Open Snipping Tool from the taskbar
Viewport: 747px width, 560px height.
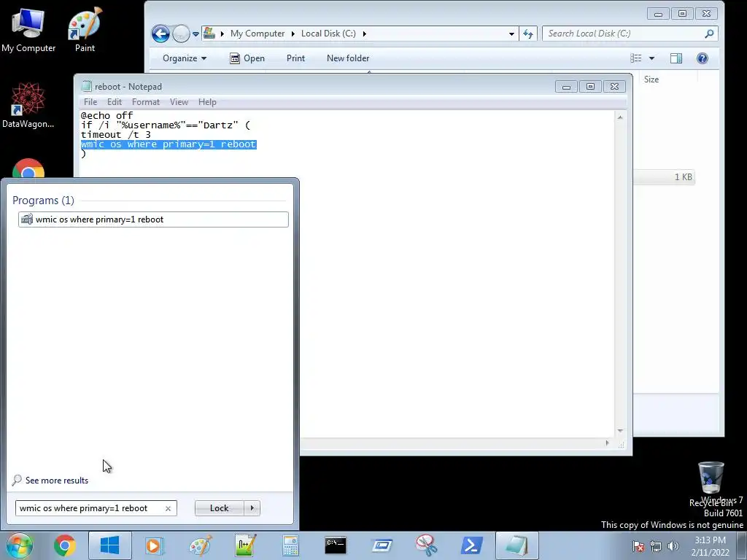pyautogui.click(x=426, y=545)
